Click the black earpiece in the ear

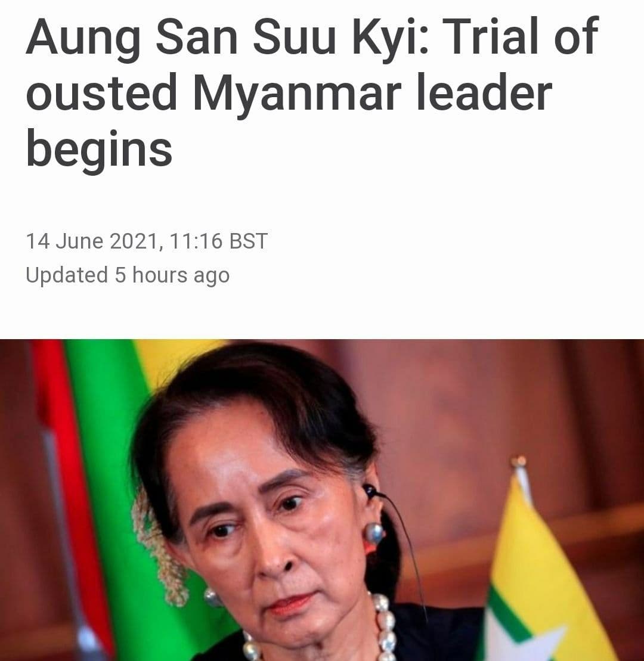coord(370,491)
